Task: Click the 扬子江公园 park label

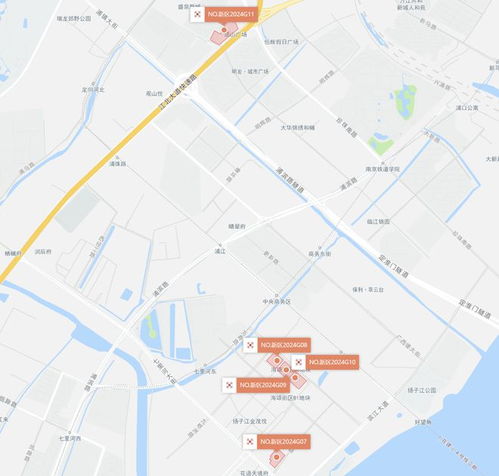Action: pyautogui.click(x=422, y=390)
